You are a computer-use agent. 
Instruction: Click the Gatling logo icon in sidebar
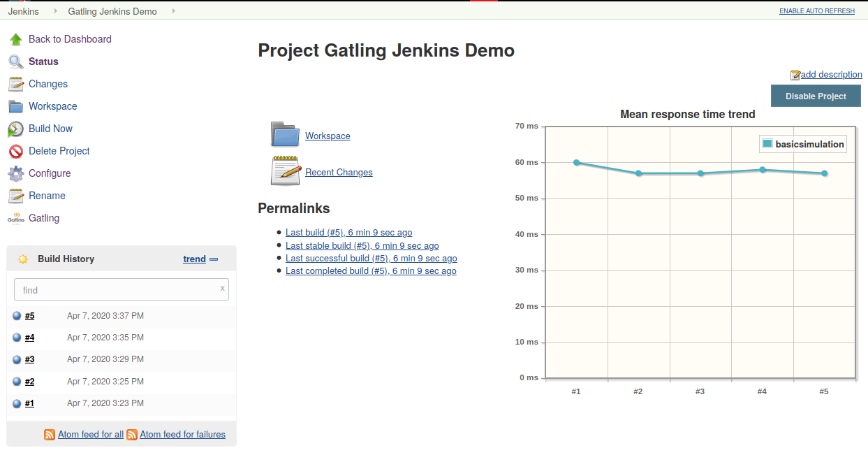(x=16, y=218)
